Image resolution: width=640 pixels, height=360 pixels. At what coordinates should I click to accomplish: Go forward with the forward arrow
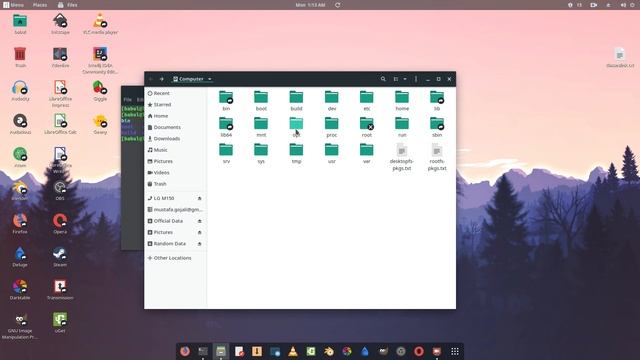pyautogui.click(x=162, y=79)
